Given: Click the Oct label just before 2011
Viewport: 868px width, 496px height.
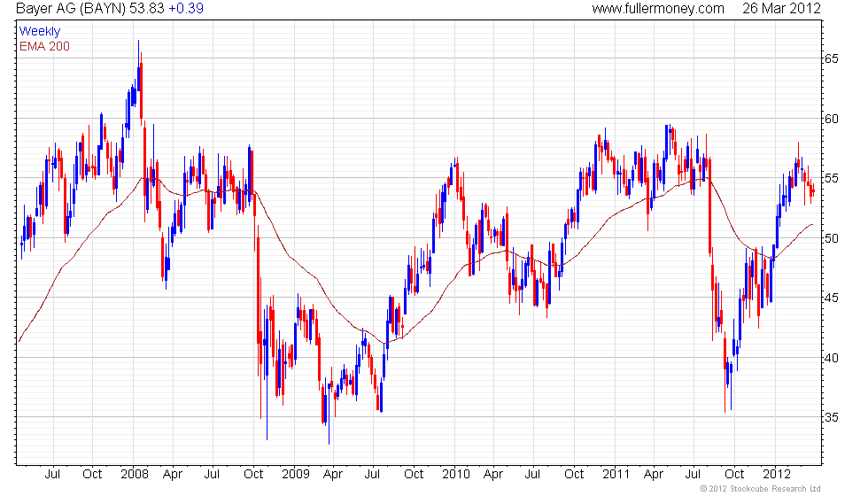Looking at the screenshot, I should pyautogui.click(x=574, y=474).
